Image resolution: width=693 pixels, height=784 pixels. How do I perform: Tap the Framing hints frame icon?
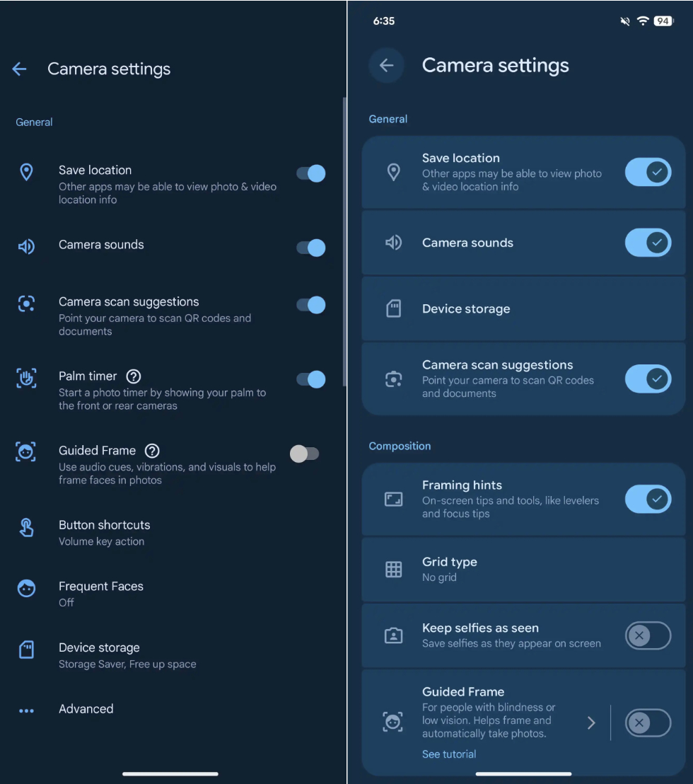point(393,500)
